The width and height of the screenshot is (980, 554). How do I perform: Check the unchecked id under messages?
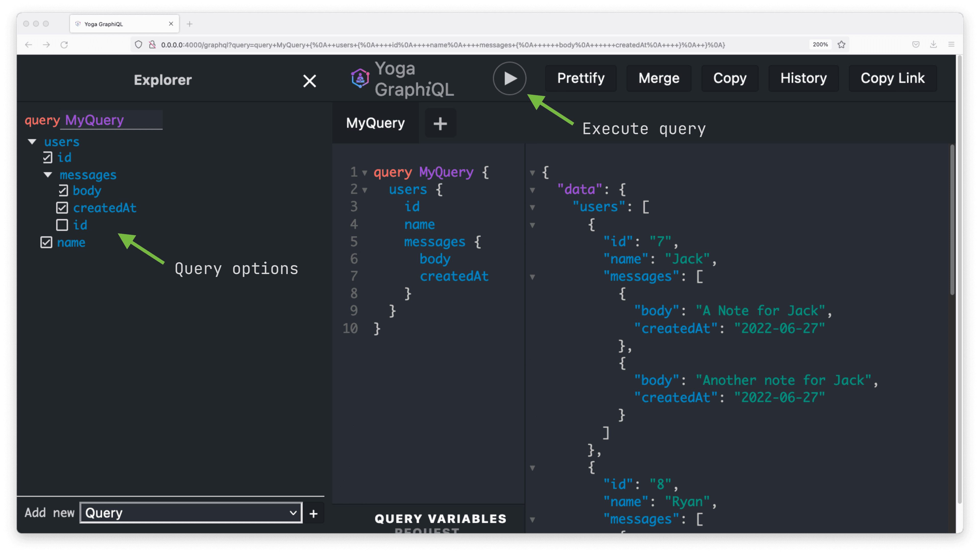62,225
